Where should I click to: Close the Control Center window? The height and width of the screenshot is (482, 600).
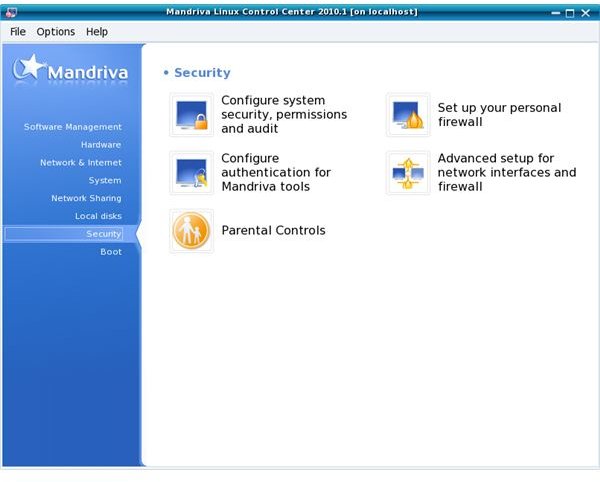tap(585, 13)
